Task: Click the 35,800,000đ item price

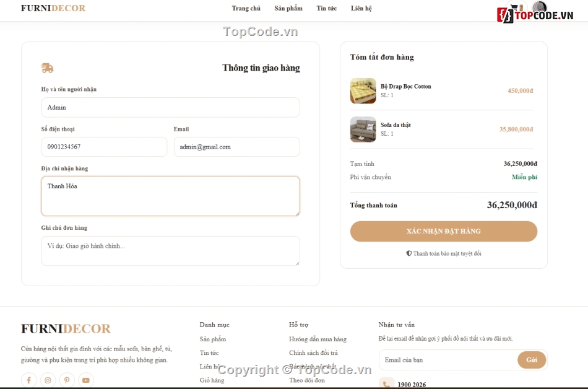Action: 516,129
